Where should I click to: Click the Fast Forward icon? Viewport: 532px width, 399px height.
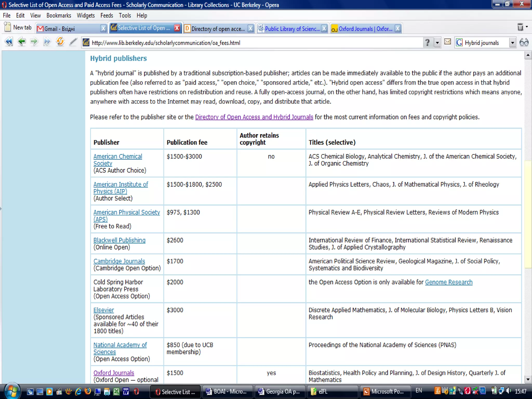click(47, 42)
